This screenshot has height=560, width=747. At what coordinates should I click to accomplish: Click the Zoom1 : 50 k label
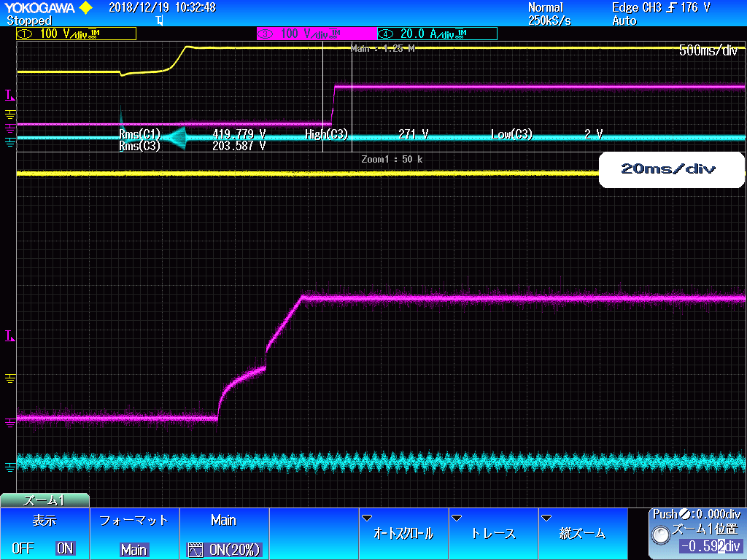coord(392,159)
